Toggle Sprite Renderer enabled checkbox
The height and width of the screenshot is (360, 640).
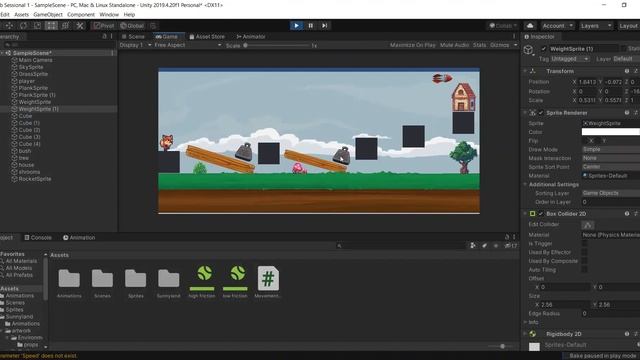541,113
